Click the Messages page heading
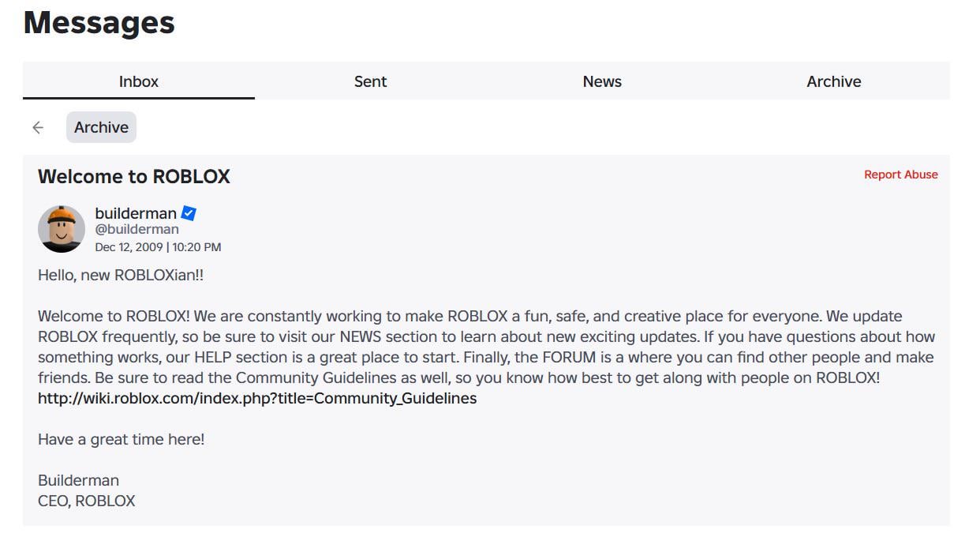This screenshot has height=537, width=980. tap(99, 23)
